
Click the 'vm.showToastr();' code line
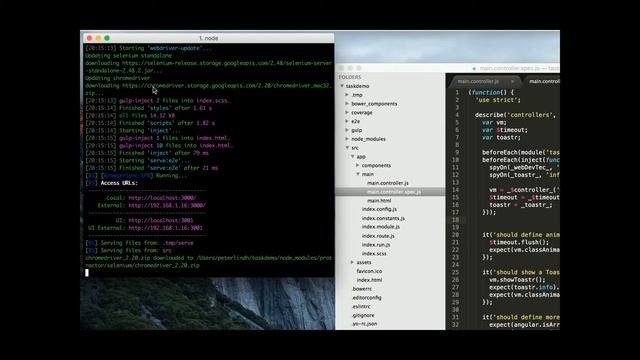pyautogui.click(x=517, y=280)
